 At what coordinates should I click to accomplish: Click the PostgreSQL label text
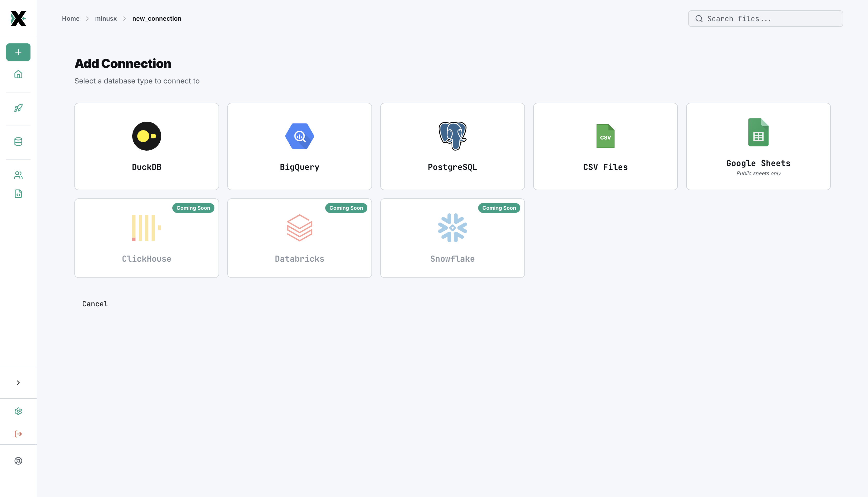pyautogui.click(x=453, y=167)
